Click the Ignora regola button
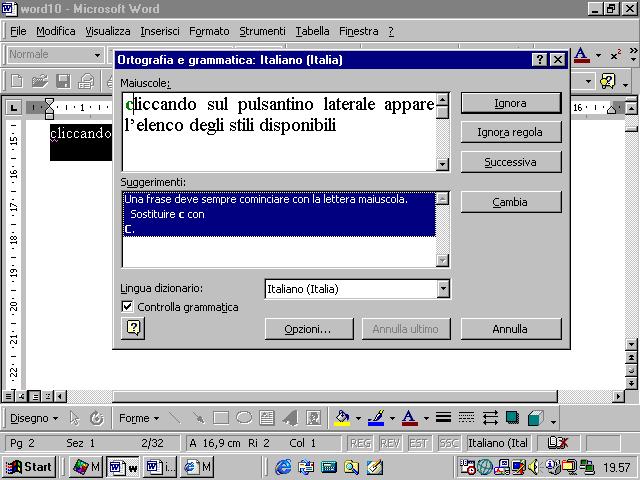Image resolution: width=640 pixels, height=480 pixels. tap(511, 132)
